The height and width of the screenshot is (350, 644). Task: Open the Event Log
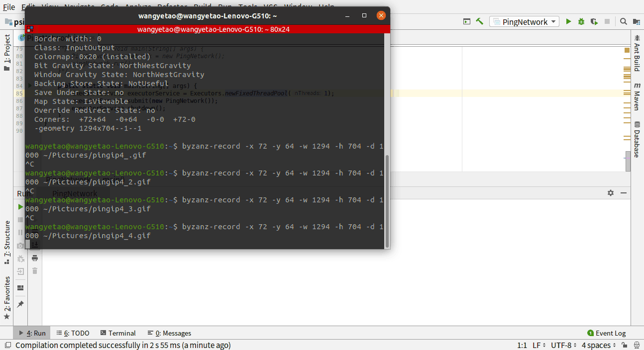coord(607,333)
